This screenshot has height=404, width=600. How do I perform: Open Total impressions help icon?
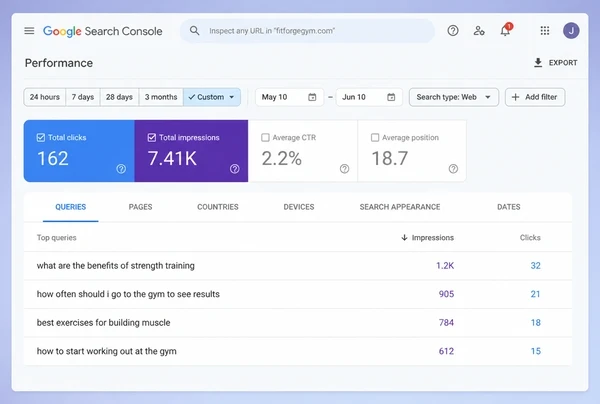[x=235, y=169]
